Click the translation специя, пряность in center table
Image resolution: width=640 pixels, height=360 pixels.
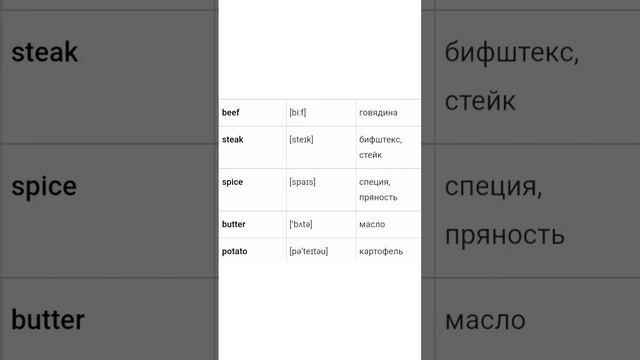click(x=378, y=190)
